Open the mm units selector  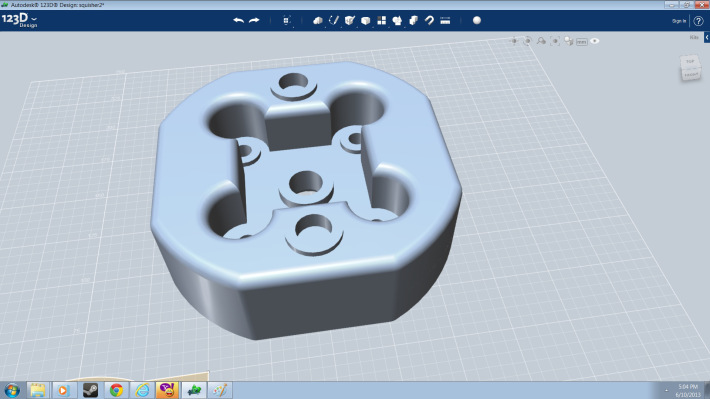(x=582, y=42)
